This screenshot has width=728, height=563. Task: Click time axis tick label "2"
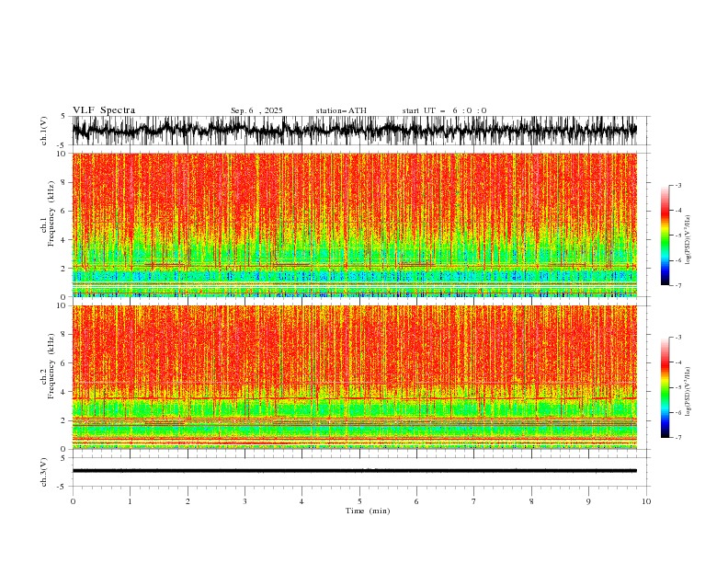pyautogui.click(x=188, y=501)
